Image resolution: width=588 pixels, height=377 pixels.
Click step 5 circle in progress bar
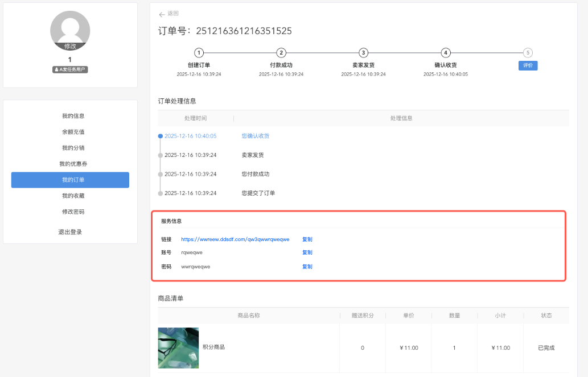(528, 52)
